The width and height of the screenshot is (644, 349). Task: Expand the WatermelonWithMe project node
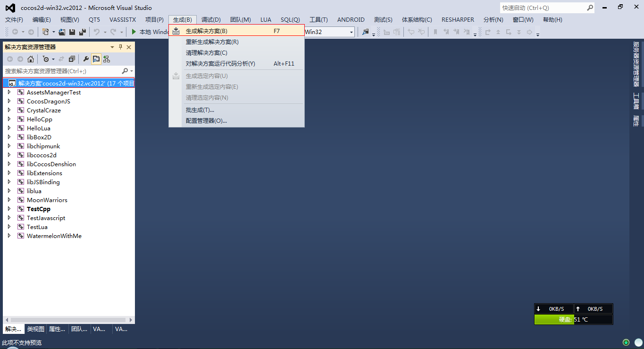click(x=9, y=236)
